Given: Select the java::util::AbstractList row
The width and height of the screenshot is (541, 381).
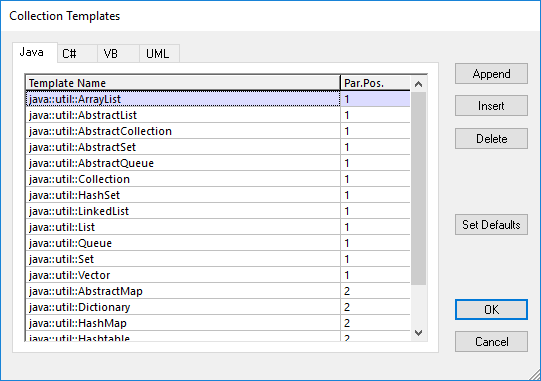Looking at the screenshot, I should coord(218,115).
